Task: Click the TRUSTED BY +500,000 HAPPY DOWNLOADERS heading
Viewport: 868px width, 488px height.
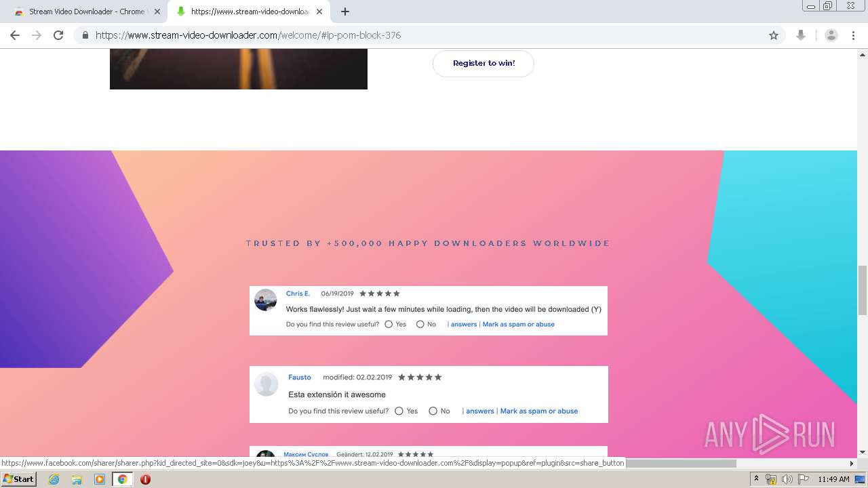Action: point(429,243)
